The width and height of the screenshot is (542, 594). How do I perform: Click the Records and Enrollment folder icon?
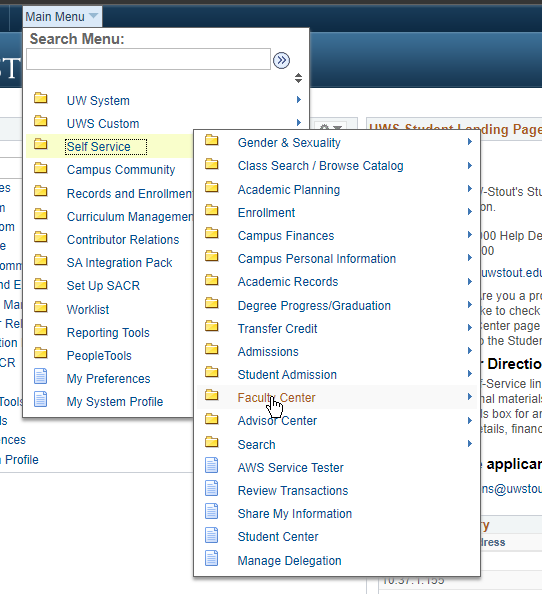pyautogui.click(x=41, y=191)
